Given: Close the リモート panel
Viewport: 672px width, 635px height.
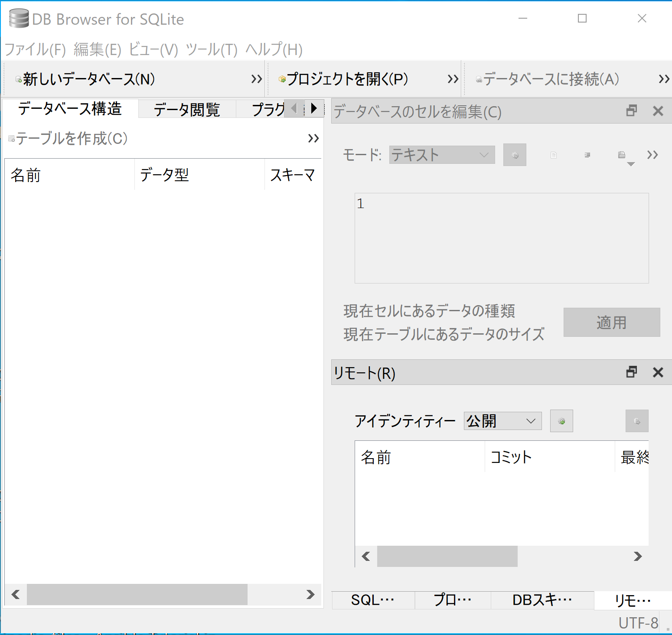Looking at the screenshot, I should (658, 372).
